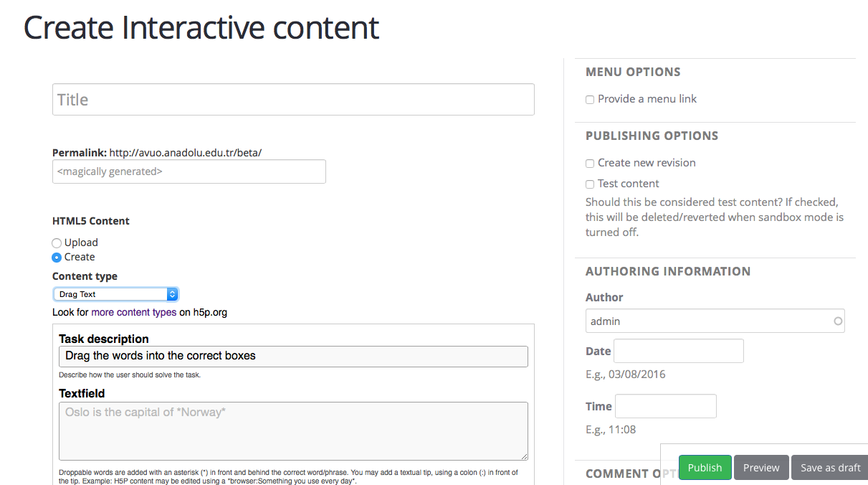Screen dimensions: 868x485
Task: Click the Preview button
Action: click(x=761, y=468)
